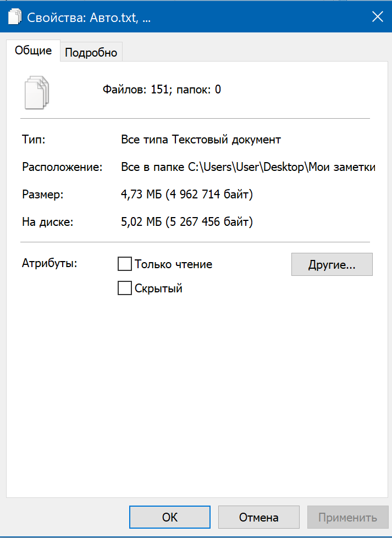The image size is (392, 538).
Task: Click the Применить button
Action: [x=348, y=517]
